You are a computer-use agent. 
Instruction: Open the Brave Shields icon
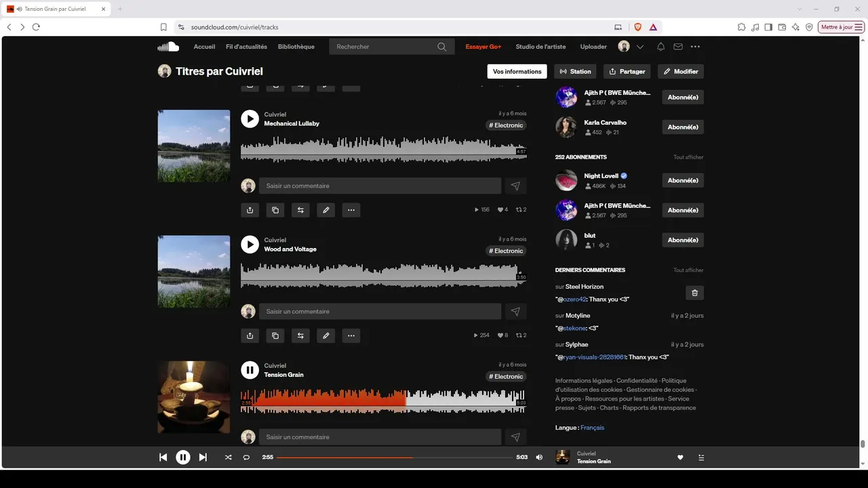[637, 27]
